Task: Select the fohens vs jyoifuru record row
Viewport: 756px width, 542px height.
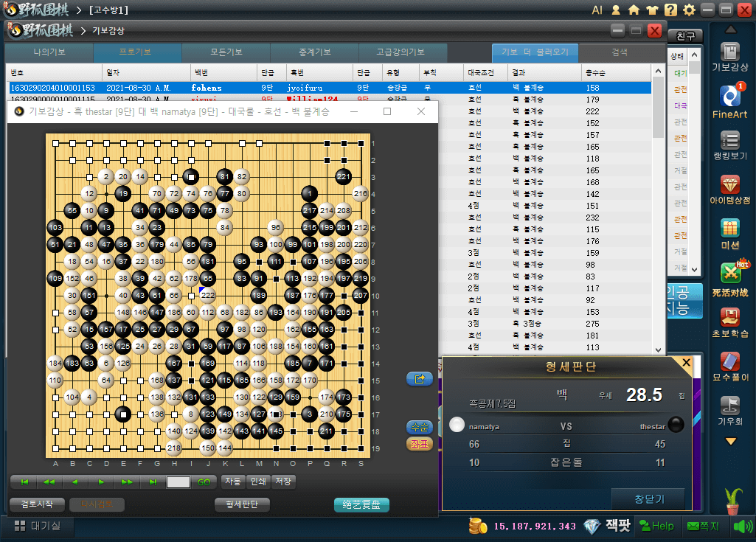Action: coord(330,88)
